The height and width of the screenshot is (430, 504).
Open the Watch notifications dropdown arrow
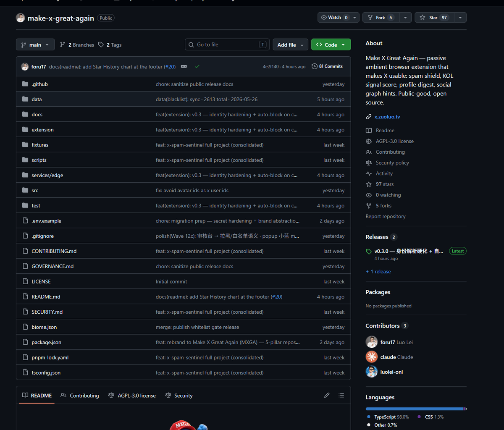pos(355,18)
